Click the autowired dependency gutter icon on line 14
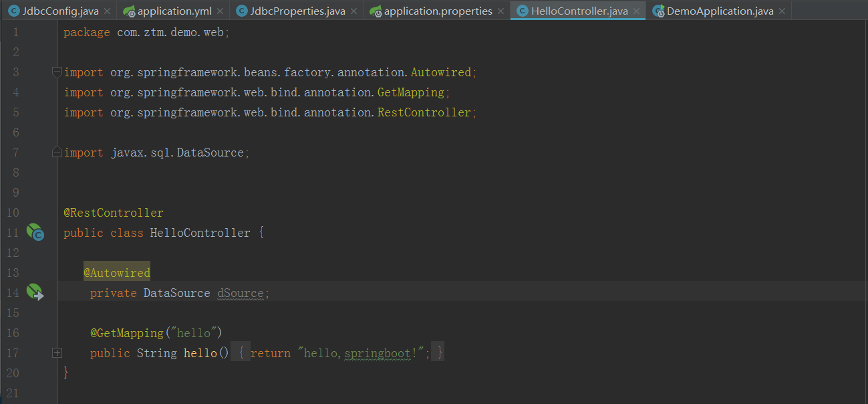This screenshot has width=868, height=404. click(35, 292)
